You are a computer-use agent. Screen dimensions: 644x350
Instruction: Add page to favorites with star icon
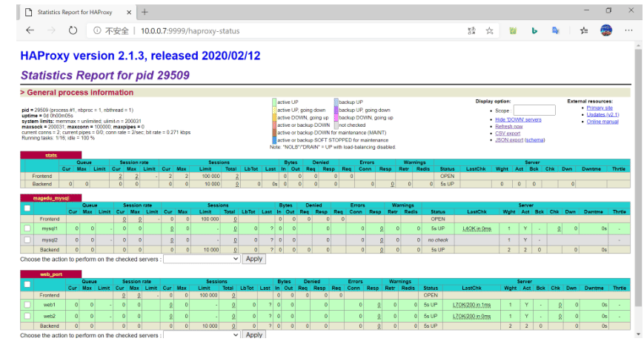click(489, 31)
